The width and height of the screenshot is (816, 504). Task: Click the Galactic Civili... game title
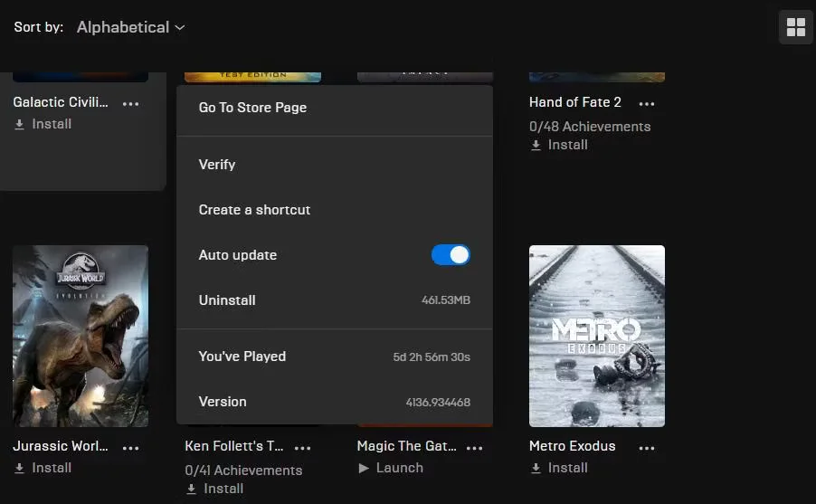coord(61,102)
